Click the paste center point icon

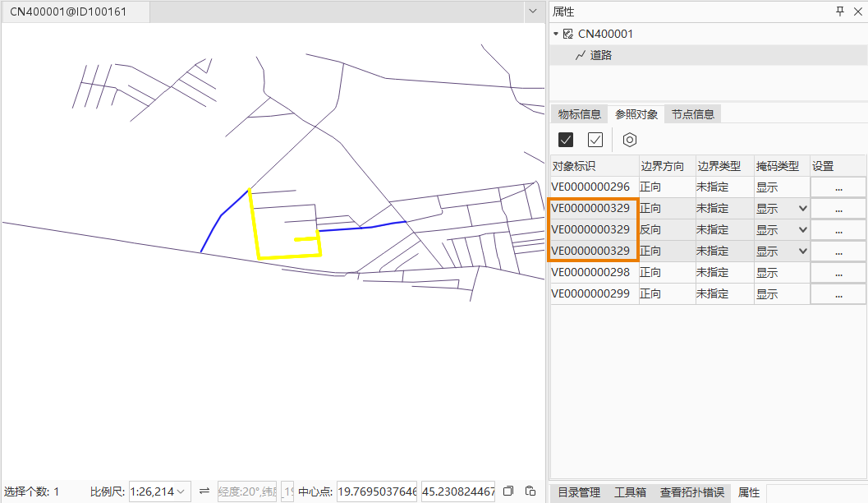pos(530,491)
